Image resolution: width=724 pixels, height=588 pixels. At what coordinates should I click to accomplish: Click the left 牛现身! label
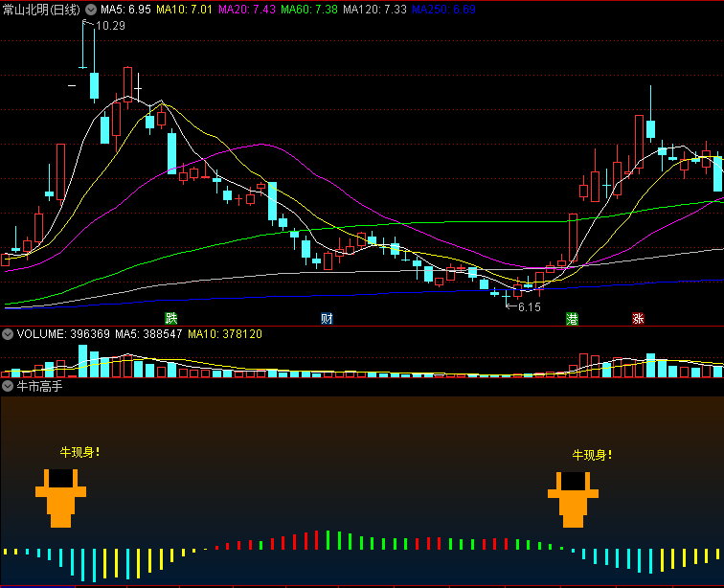point(79,452)
